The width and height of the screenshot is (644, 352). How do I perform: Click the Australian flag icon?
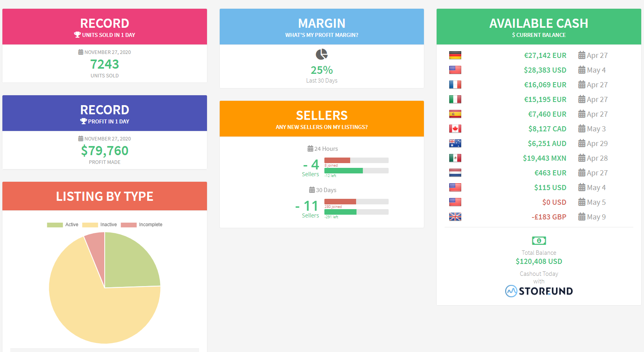pos(455,143)
